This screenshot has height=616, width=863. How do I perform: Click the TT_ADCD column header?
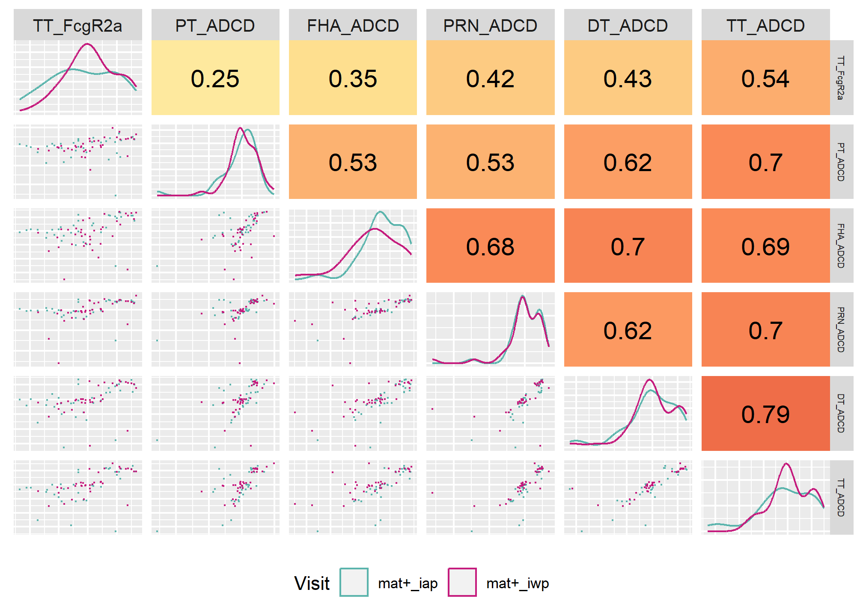coord(765,25)
